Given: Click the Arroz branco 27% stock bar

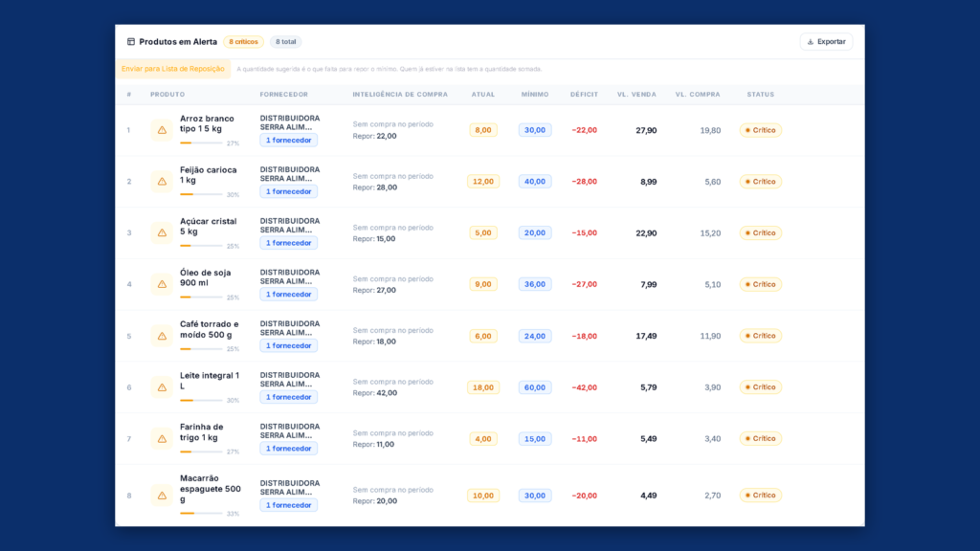Looking at the screenshot, I should (x=201, y=143).
